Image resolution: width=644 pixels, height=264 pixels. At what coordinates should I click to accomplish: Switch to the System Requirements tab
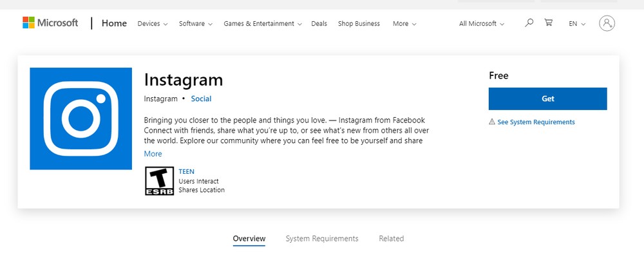[322, 238]
